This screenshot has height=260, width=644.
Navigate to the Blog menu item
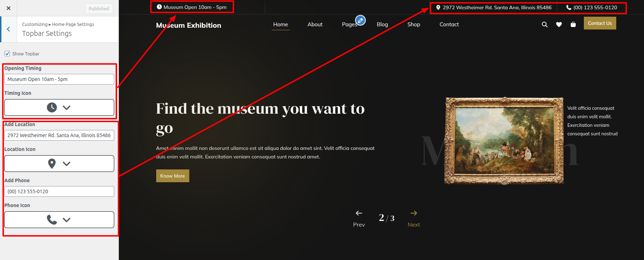382,25
